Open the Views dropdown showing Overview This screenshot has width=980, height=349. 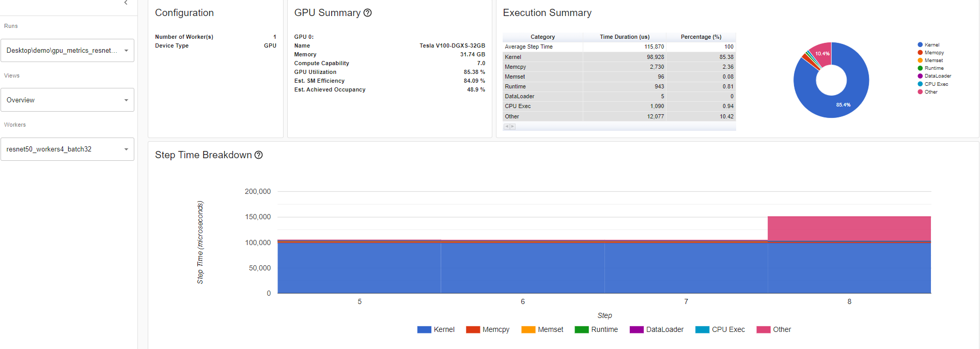(67, 100)
